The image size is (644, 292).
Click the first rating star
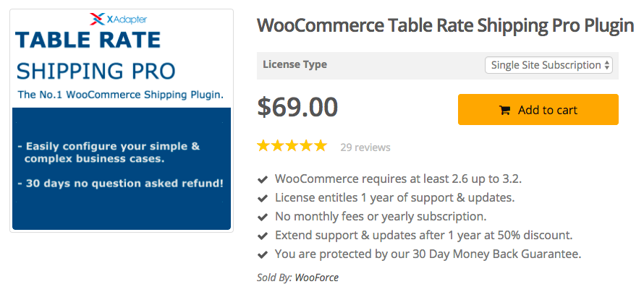[x=264, y=146]
